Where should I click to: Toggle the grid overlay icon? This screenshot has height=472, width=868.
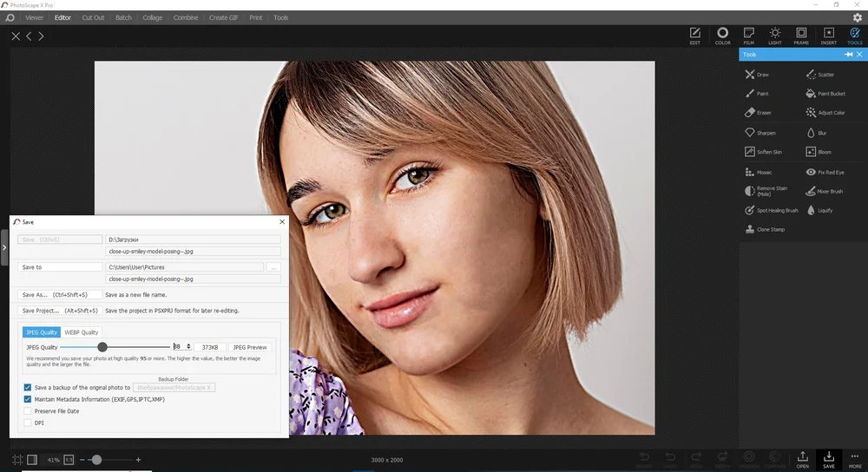click(x=17, y=460)
